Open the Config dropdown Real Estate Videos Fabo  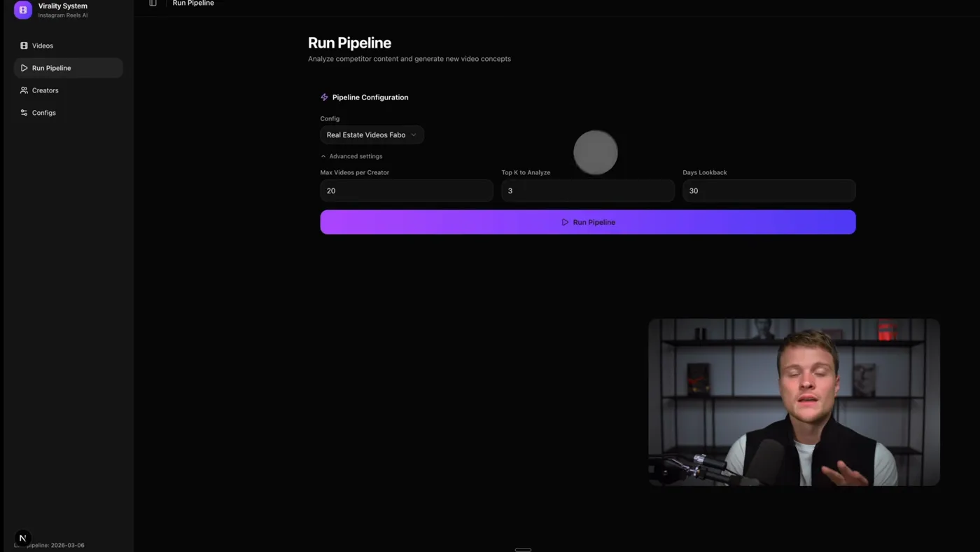[x=372, y=134]
